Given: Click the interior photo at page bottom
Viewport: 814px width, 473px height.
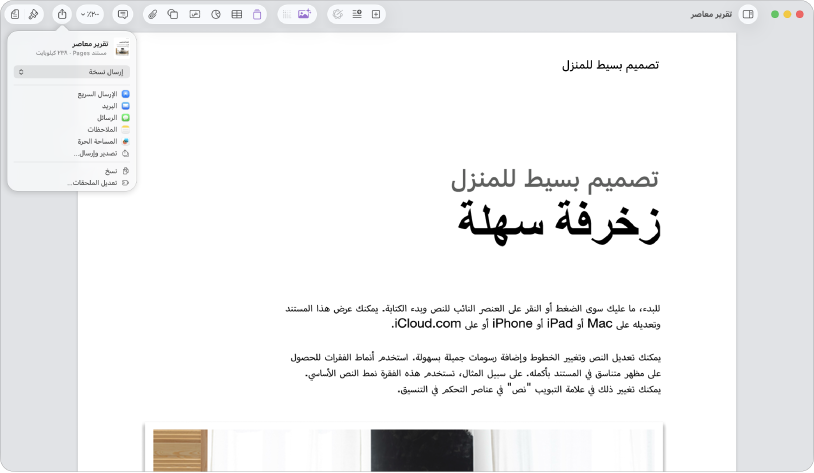Looking at the screenshot, I should tap(404, 448).
